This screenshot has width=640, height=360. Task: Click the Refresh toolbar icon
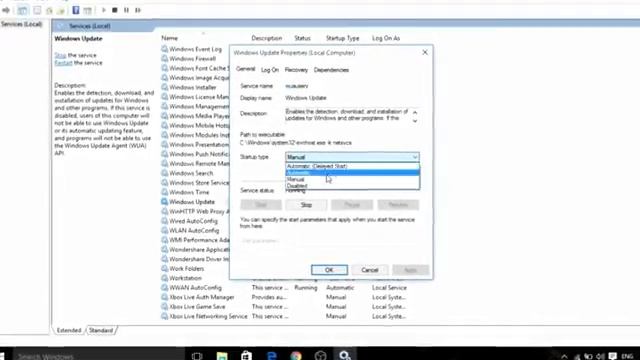(x=49, y=11)
